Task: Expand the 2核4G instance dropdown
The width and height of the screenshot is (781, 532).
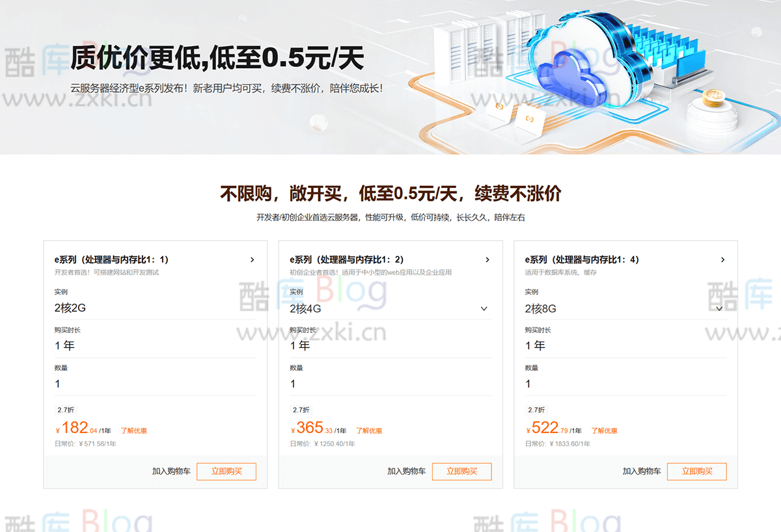Action: 484,309
